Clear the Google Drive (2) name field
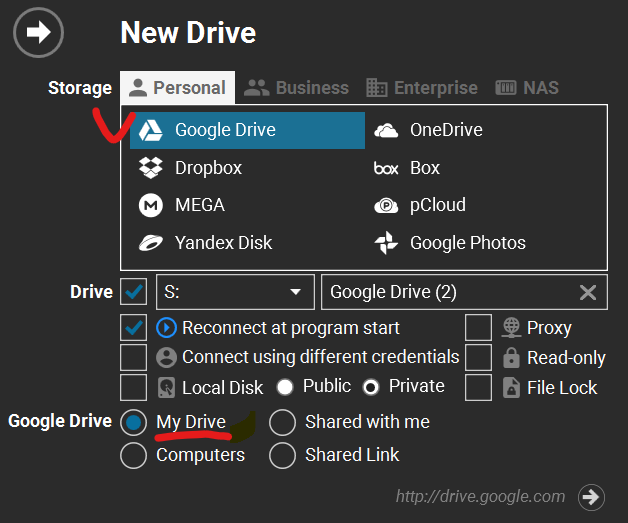 588,292
